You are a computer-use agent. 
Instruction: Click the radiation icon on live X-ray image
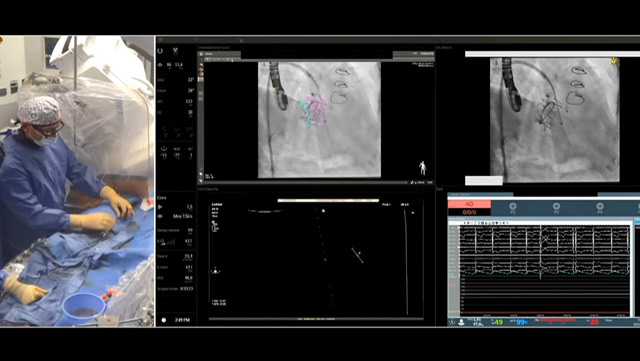pos(614,61)
